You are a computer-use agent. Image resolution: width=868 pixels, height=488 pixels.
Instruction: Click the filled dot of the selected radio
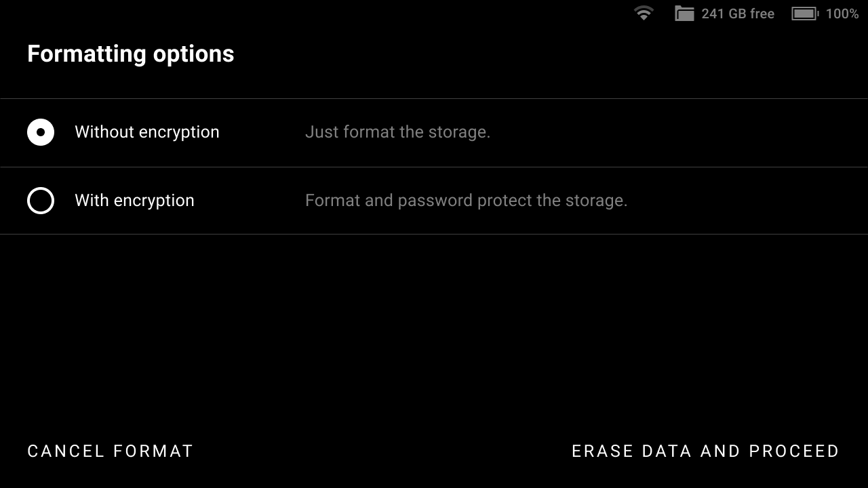click(41, 132)
